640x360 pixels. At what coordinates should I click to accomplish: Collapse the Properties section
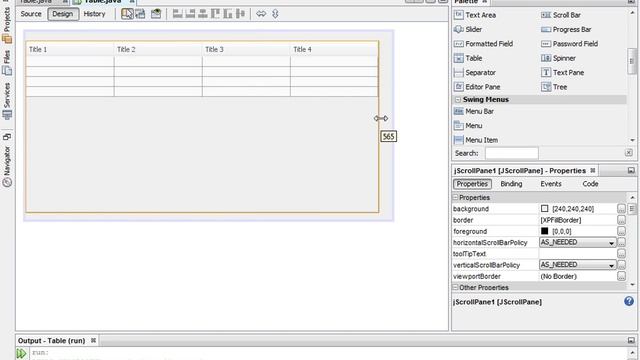click(x=455, y=198)
